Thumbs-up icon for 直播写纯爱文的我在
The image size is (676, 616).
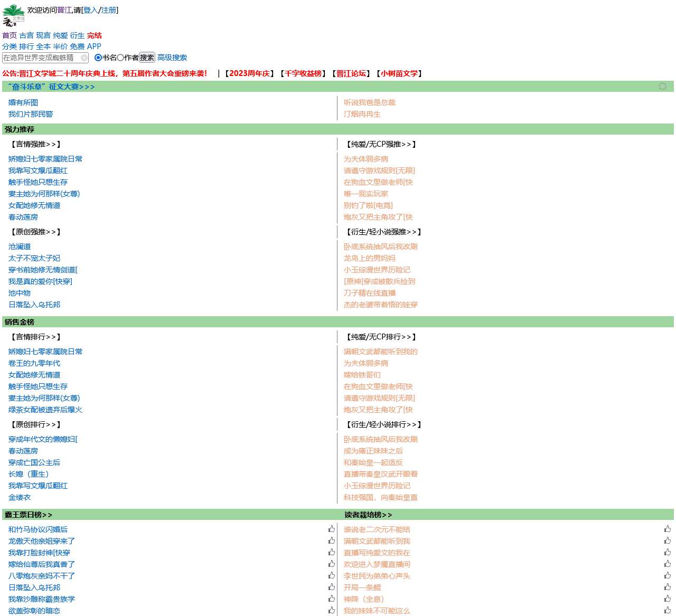point(668,552)
